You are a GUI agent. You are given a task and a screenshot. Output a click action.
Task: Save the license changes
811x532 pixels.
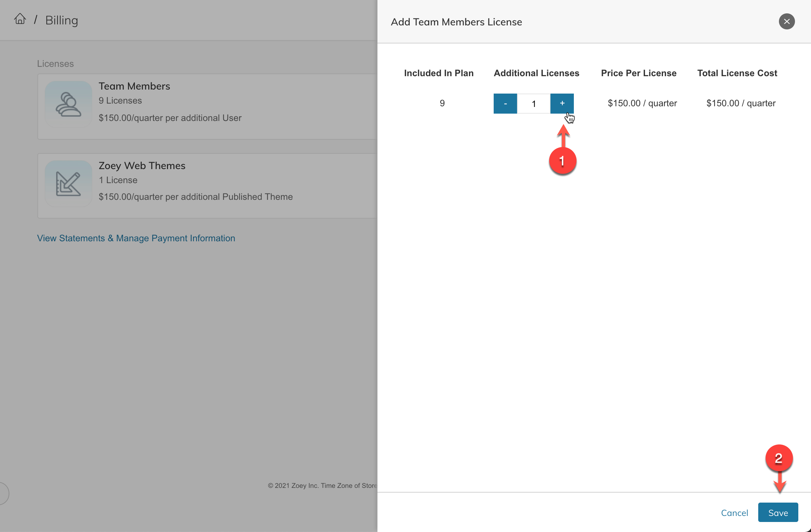[778, 512]
